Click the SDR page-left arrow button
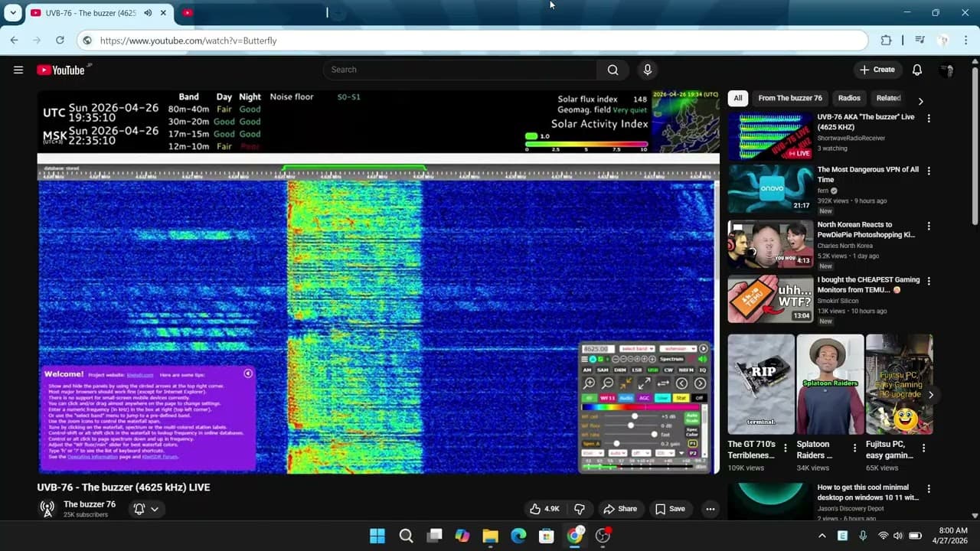Image resolution: width=980 pixels, height=551 pixels. coord(681,383)
